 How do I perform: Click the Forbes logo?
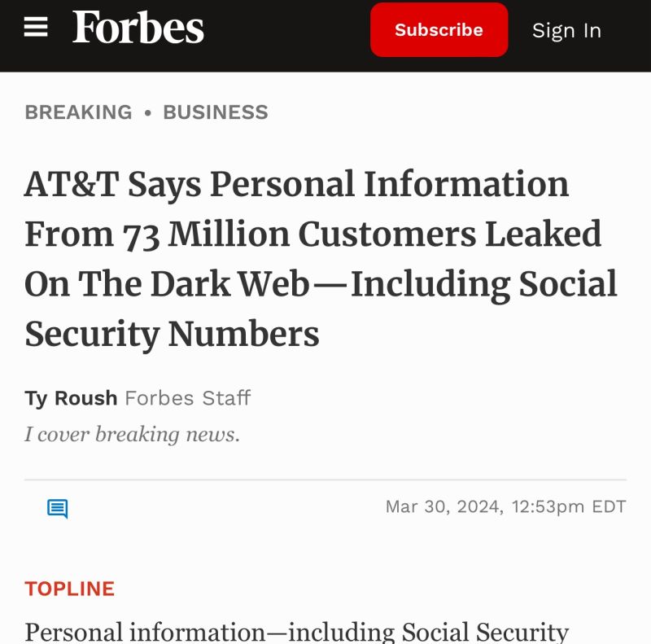(138, 28)
